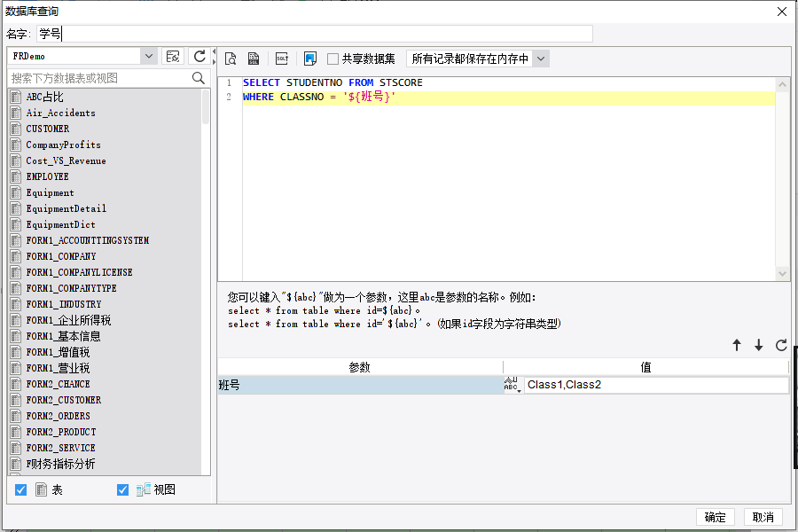This screenshot has height=532, width=798.
Task: Move parameter down with arrow icon
Action: [x=759, y=345]
